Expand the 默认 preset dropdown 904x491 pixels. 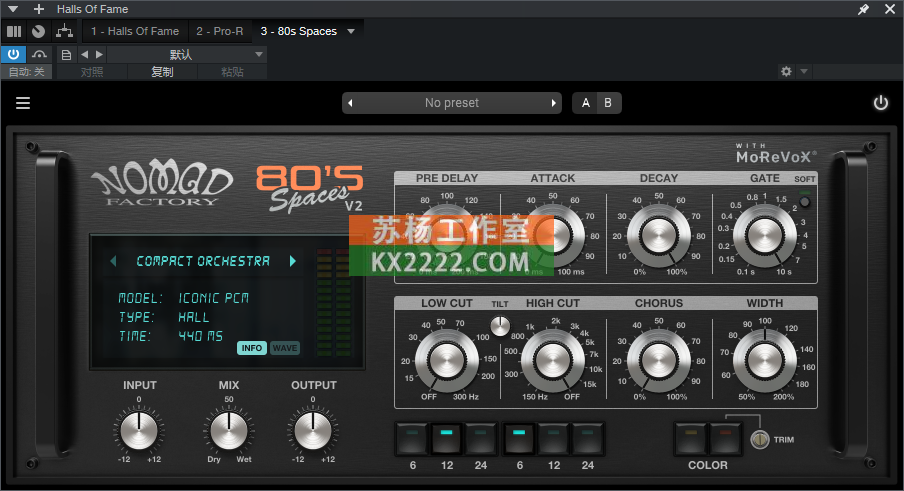click(186, 55)
